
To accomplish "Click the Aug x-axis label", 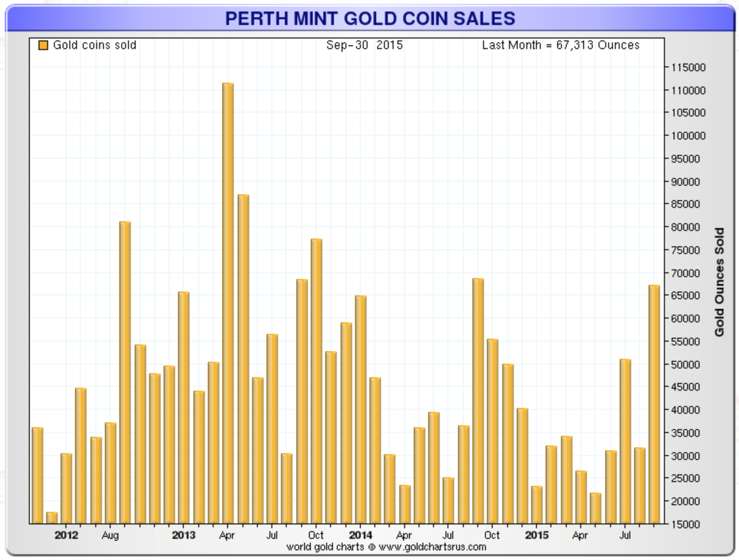I will [x=110, y=535].
